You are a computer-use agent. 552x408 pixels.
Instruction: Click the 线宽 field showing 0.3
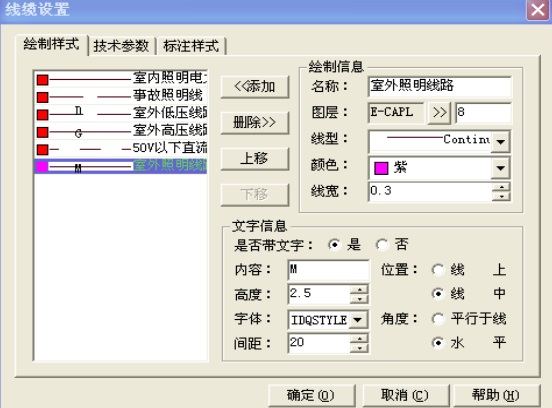pos(430,191)
